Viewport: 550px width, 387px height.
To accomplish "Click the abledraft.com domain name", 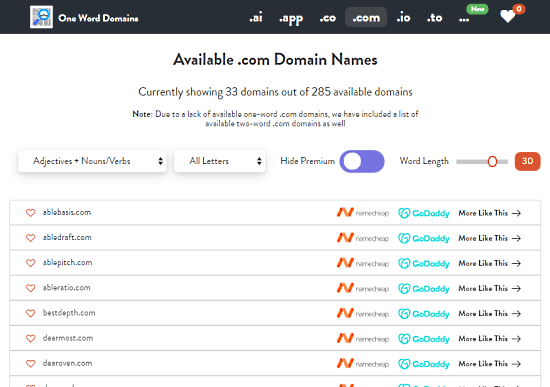I will point(67,238).
